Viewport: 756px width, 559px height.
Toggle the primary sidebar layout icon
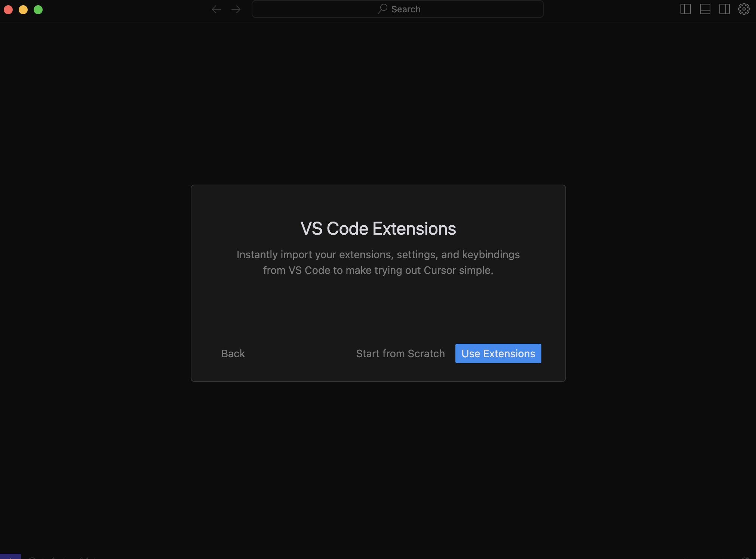[x=685, y=9]
